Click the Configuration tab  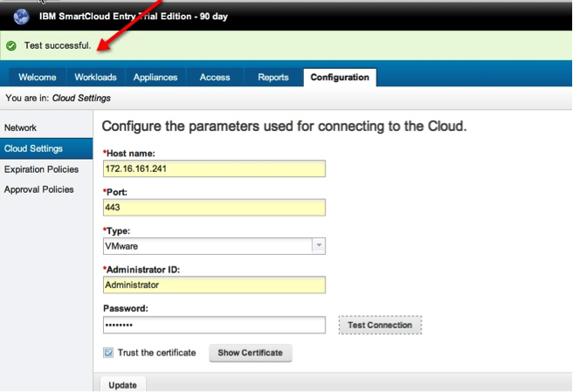pos(340,78)
